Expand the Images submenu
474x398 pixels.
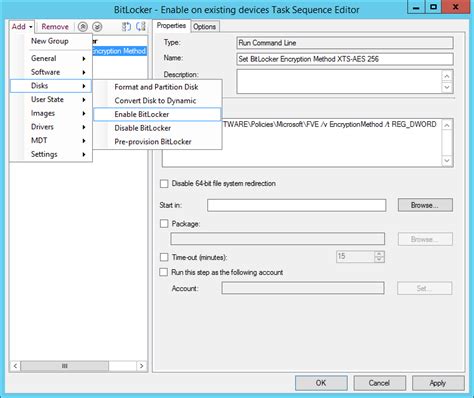point(51,113)
